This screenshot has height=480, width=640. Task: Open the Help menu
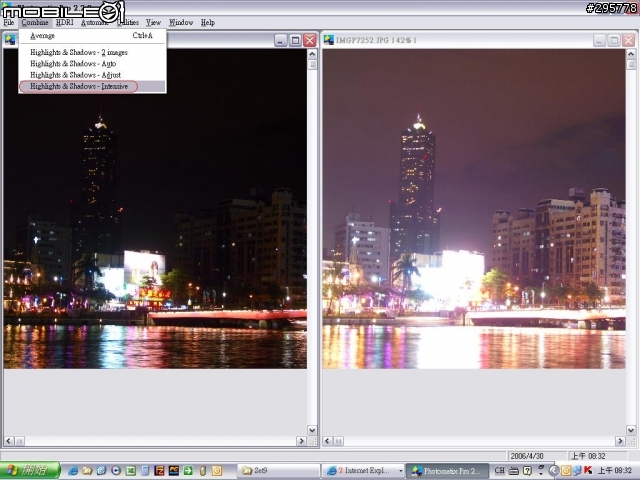208,22
